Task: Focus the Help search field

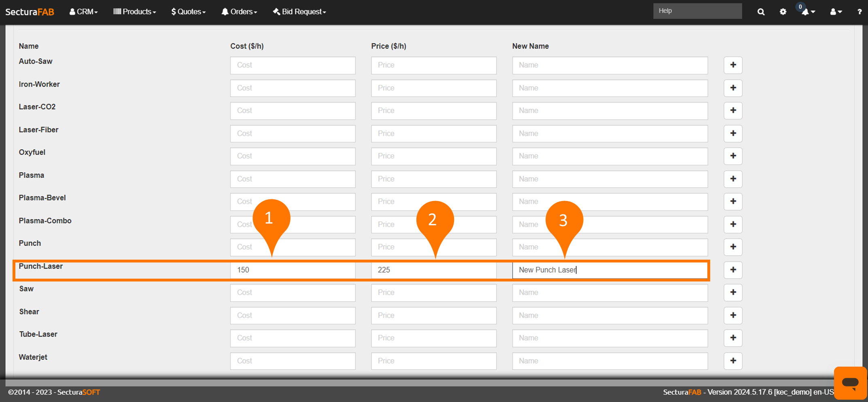Action: [x=697, y=11]
